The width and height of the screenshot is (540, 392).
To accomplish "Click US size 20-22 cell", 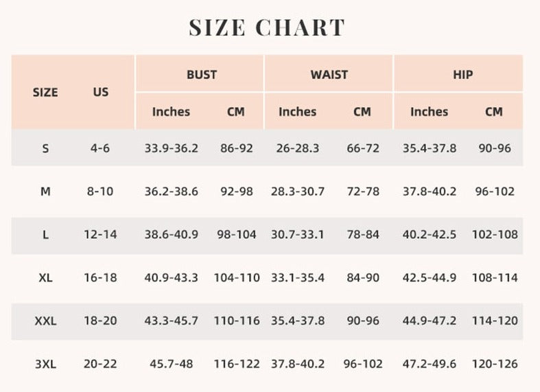I will coord(100,364).
